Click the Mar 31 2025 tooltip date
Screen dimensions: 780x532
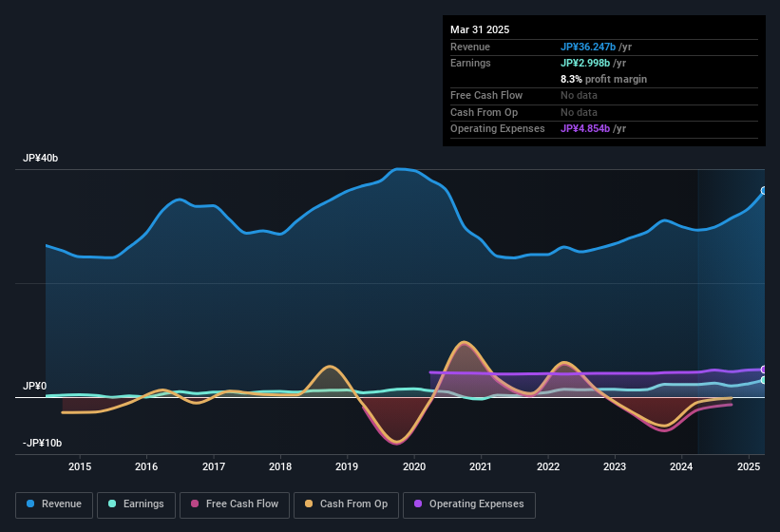tap(480, 29)
